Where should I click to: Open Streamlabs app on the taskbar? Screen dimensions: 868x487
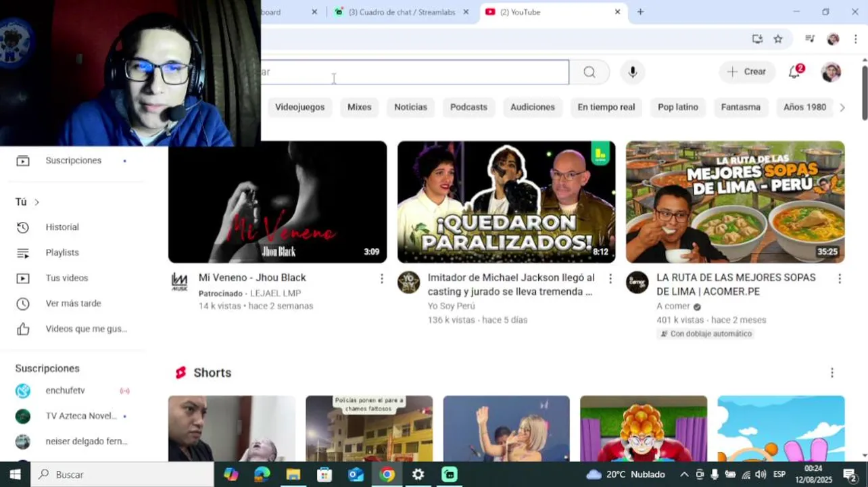pos(450,475)
